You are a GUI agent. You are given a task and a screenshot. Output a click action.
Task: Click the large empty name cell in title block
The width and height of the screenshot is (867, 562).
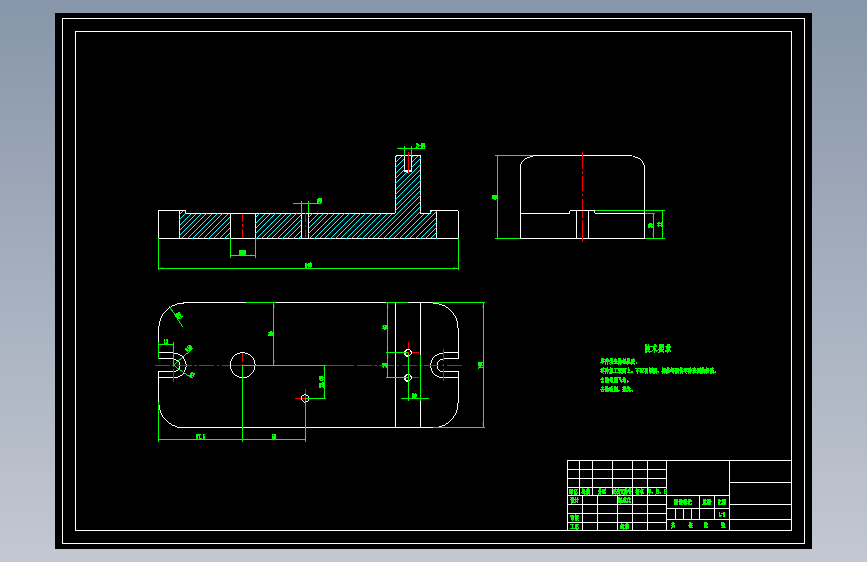click(x=698, y=478)
